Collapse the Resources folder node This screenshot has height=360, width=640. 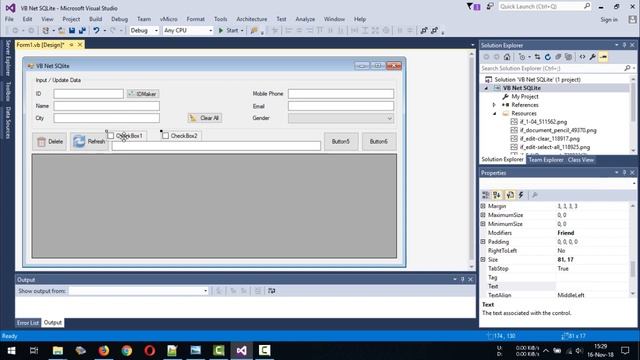(x=494, y=113)
